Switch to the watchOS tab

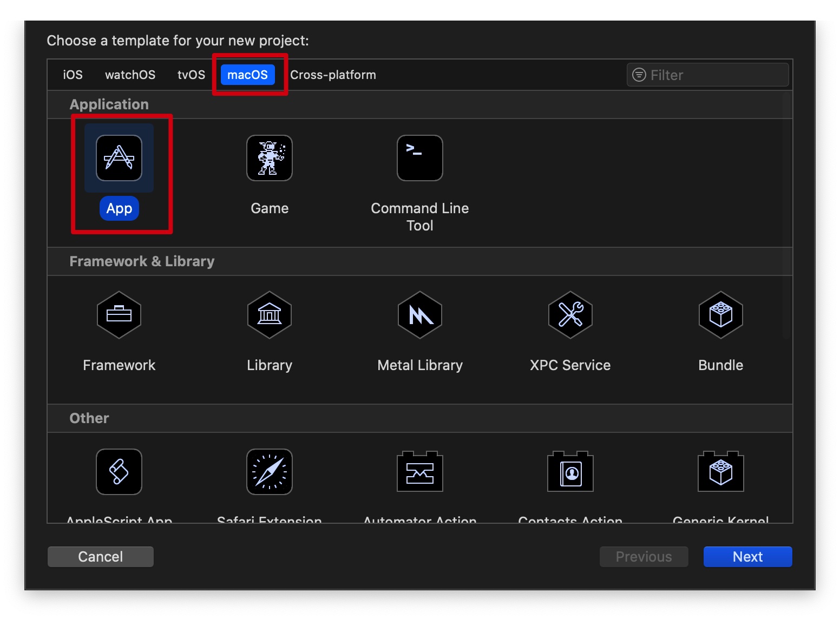pyautogui.click(x=130, y=75)
